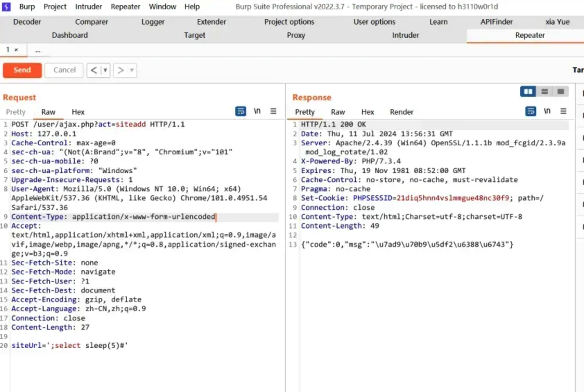Screen dimensions: 584x392
Task: Switch Request view to Hex
Action: (78, 112)
